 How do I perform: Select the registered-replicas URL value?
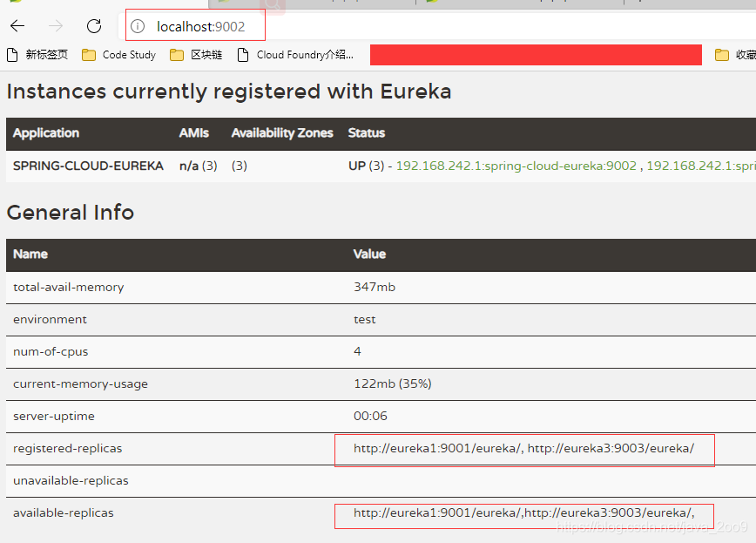(524, 448)
